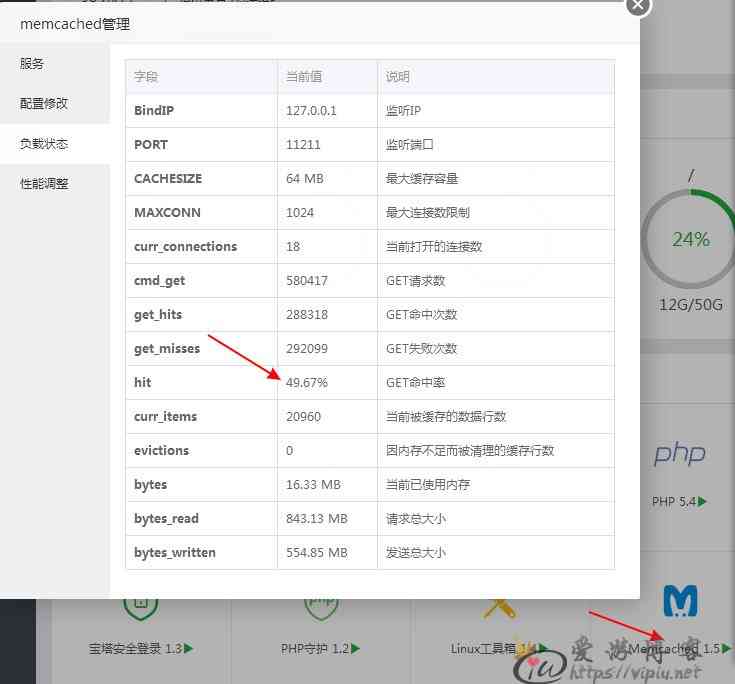Click the PHP守护 shield icon
Image resolution: width=735 pixels, height=684 pixels.
point(321,609)
